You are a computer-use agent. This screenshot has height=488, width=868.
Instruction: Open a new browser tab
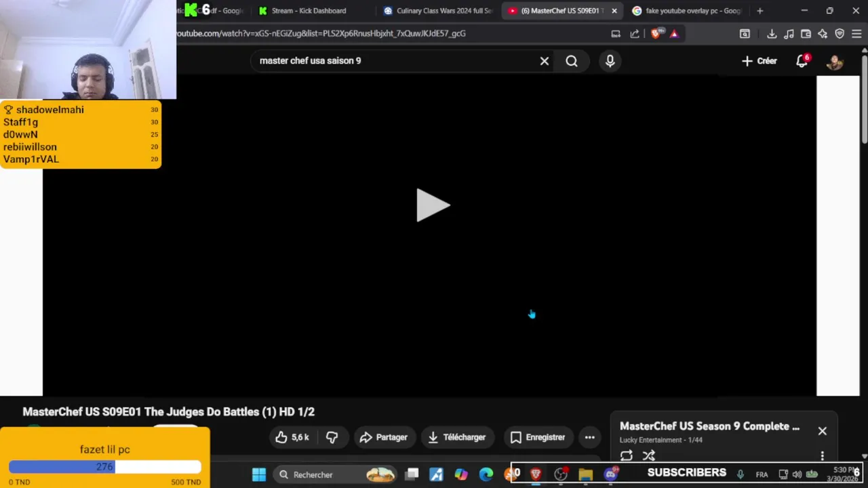tap(760, 11)
